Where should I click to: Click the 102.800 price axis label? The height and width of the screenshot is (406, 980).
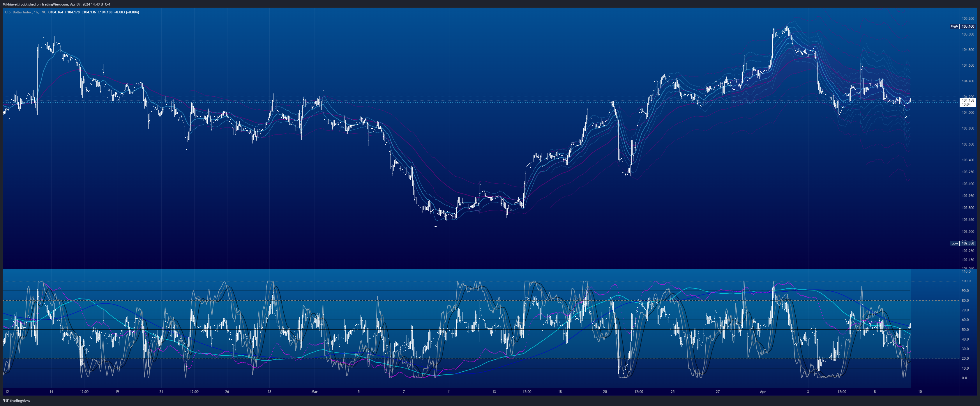[968, 208]
